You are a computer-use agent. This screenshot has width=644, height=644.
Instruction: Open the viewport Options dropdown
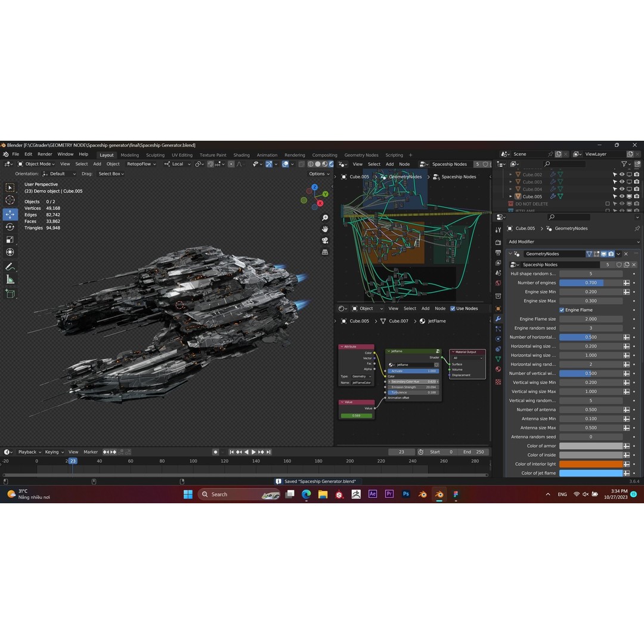click(319, 174)
